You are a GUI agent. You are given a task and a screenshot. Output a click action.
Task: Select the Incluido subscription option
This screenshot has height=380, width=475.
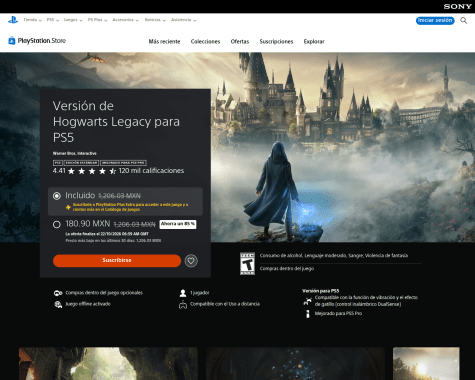point(125,201)
